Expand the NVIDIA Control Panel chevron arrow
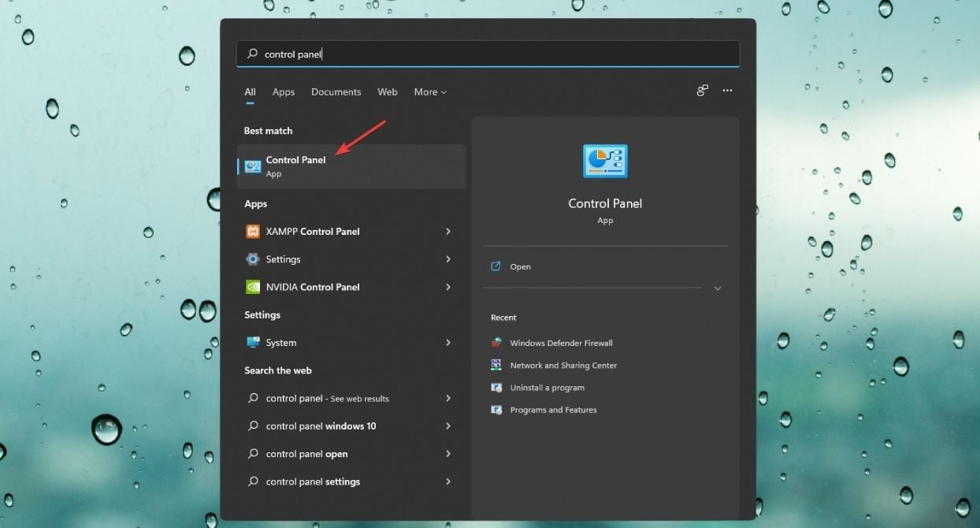980x528 pixels. 447,287
